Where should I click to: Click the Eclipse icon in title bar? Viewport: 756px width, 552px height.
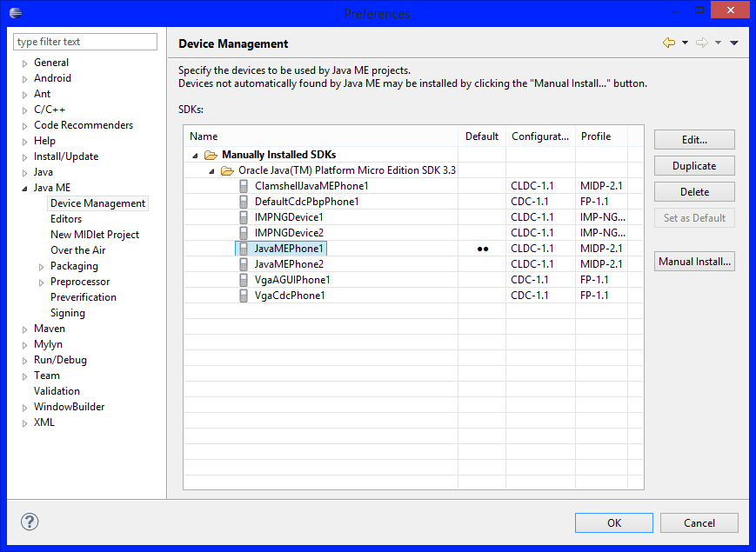tap(16, 13)
